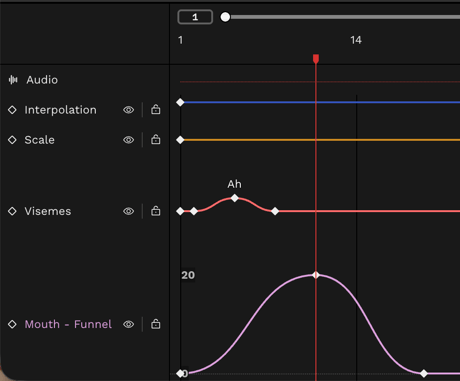Click the red playhead marker on the ruler
Viewport: 460px width, 381px height.
pyautogui.click(x=316, y=59)
